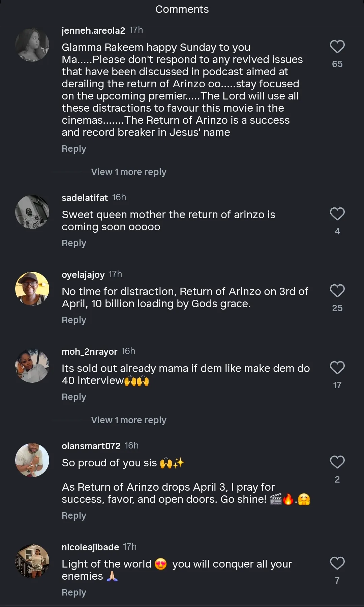Reply to oyelajajoy's comment
The height and width of the screenshot is (607, 364).
coord(74,320)
